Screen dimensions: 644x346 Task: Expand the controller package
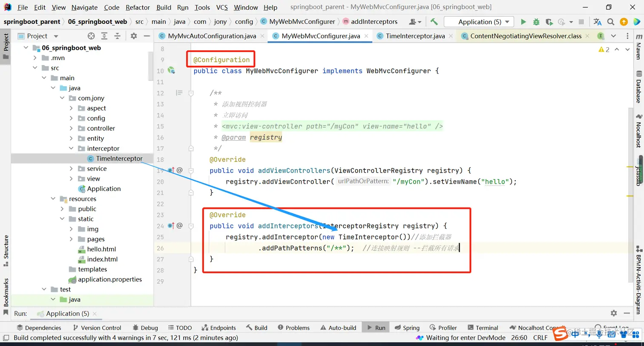71,128
